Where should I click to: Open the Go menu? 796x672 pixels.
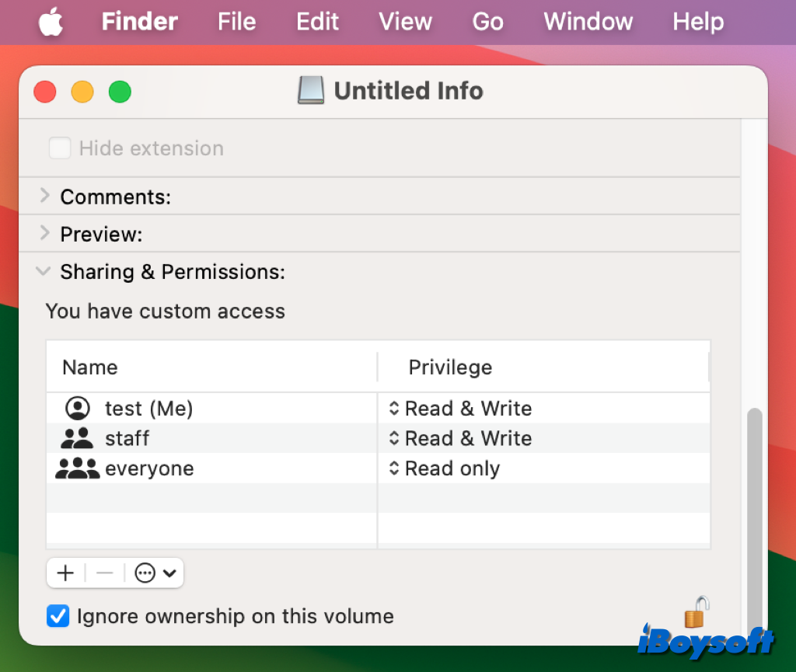pyautogui.click(x=487, y=22)
